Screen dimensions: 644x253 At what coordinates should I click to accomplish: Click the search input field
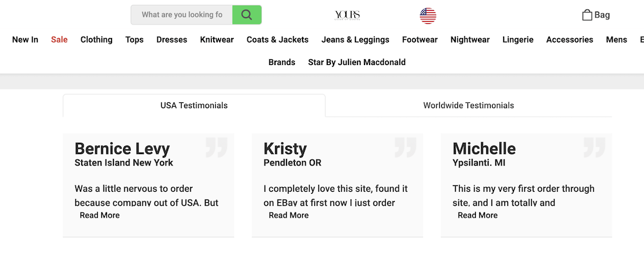(x=182, y=15)
